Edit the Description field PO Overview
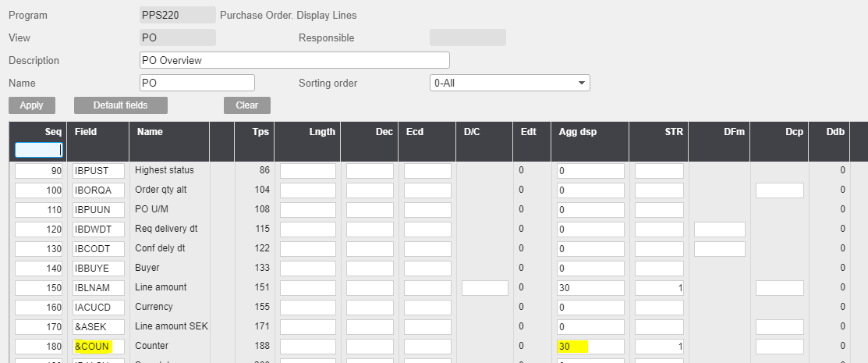 (x=294, y=60)
